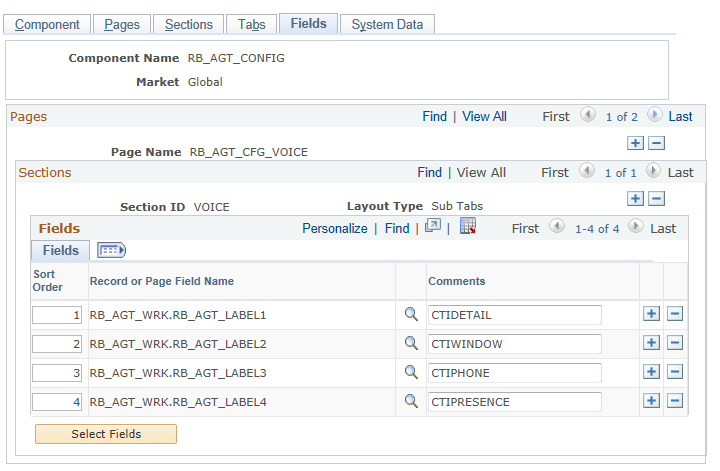Image resolution: width=720 pixels, height=471 pixels.
Task: Add a row after CTIDETAIL field
Action: 651,314
